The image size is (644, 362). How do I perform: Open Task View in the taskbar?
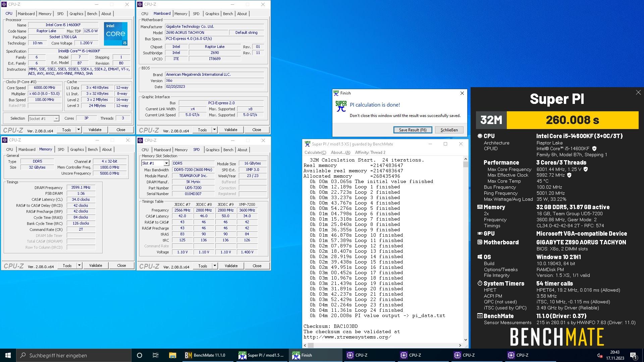tap(155, 355)
